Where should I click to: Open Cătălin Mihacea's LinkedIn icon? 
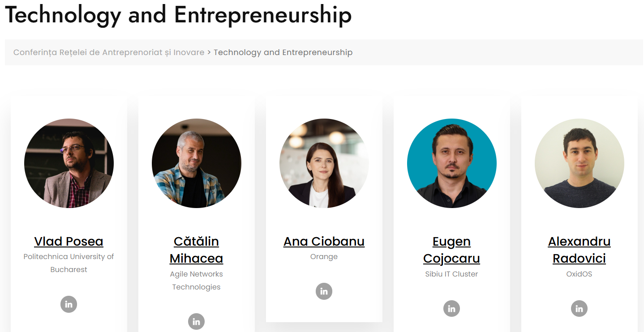click(196, 321)
